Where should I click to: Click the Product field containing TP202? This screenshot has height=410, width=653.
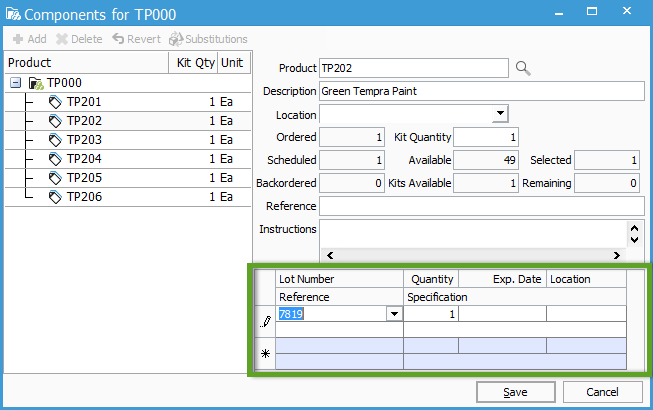pyautogui.click(x=414, y=68)
